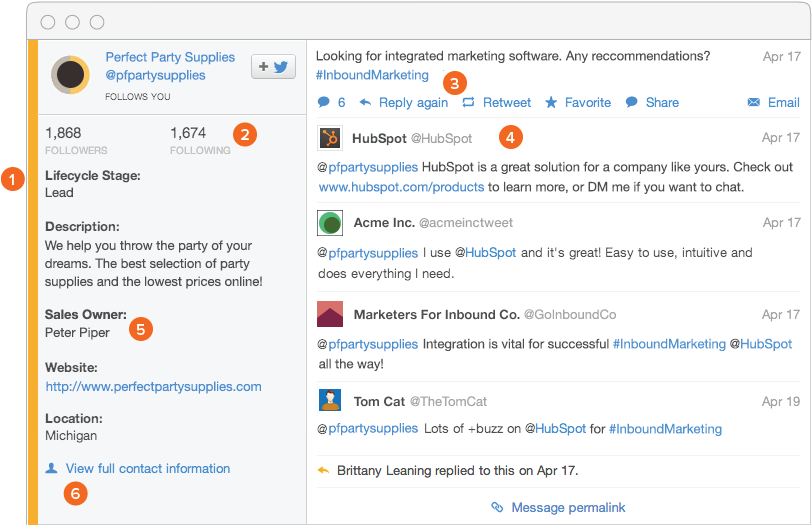
Task: Click the Reply again arrow icon
Action: (x=365, y=103)
